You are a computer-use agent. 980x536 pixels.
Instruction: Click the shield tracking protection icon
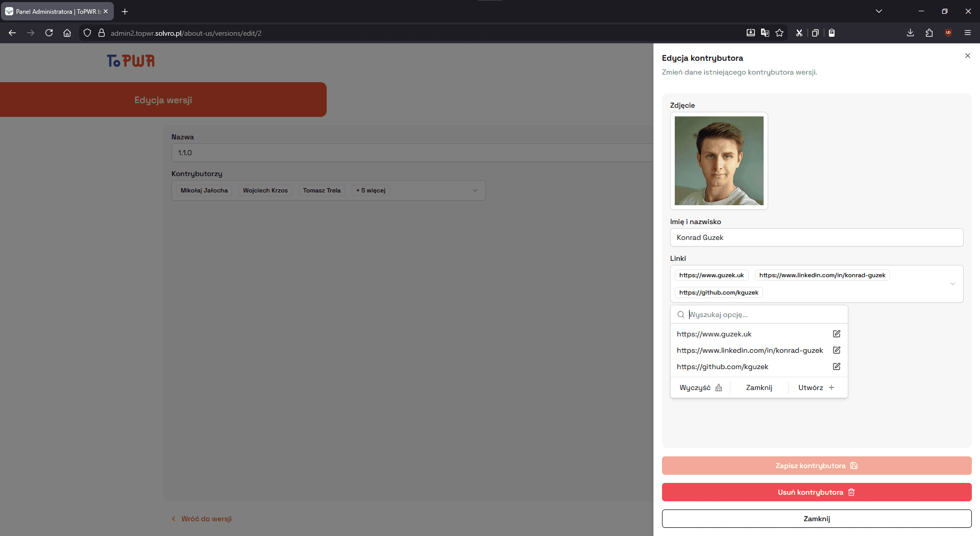(87, 33)
